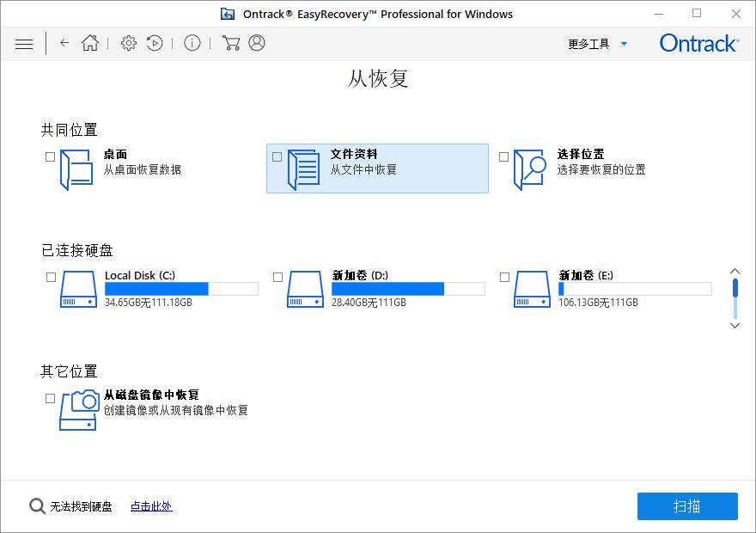The width and height of the screenshot is (756, 533).
Task: Select the 文件资料 recovery option
Action: (x=376, y=168)
